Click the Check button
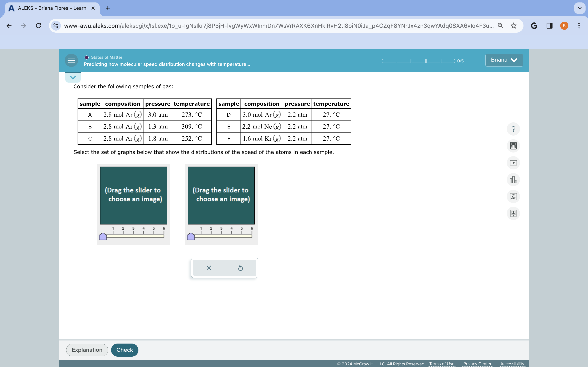This screenshot has height=367, width=588. (124, 350)
